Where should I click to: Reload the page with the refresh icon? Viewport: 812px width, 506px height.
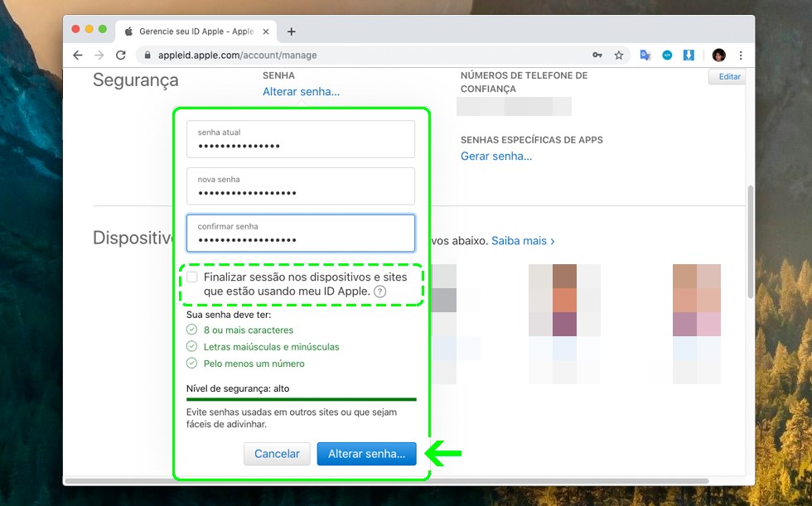[x=121, y=55]
